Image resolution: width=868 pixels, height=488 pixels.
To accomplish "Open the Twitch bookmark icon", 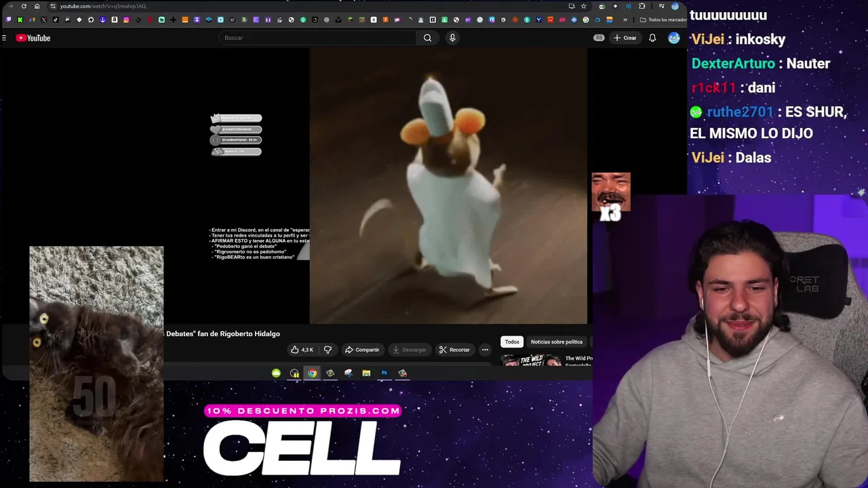I will click(8, 20).
